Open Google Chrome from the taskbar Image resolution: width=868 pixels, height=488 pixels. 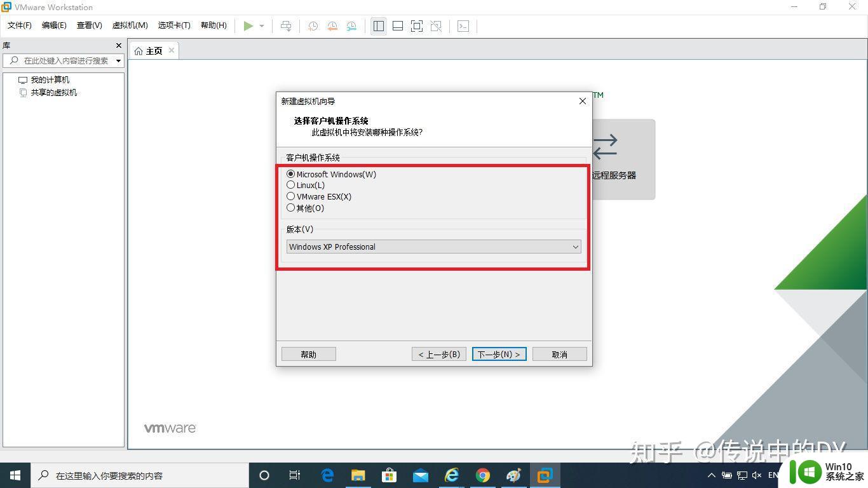[x=482, y=475]
